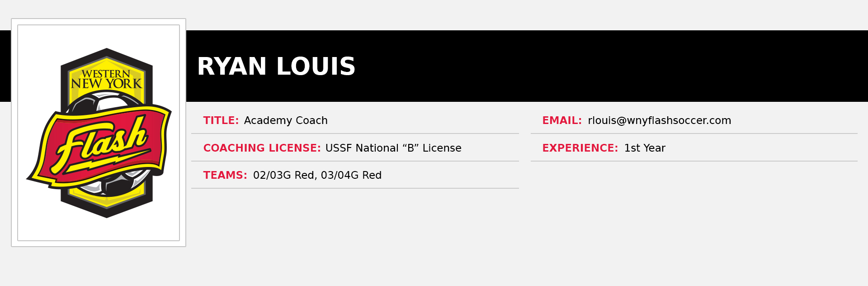Click the EXPERIENCE label

[580, 148]
